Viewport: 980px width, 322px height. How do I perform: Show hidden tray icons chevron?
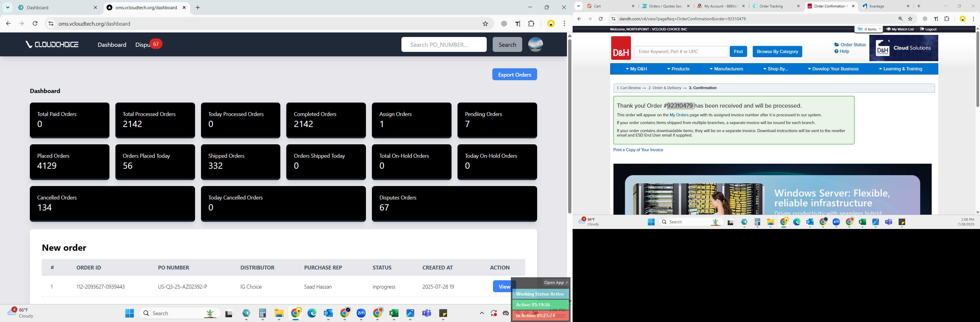click(482, 313)
